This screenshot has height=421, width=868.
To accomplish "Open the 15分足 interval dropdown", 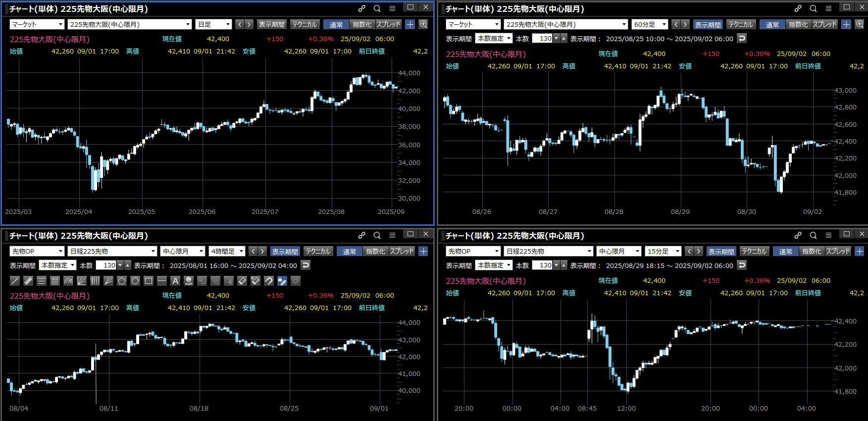I will 663,251.
